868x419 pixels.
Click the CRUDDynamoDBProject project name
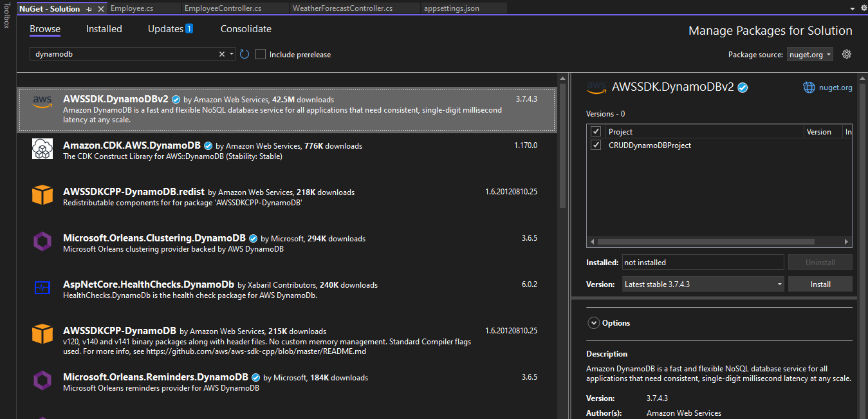click(650, 145)
